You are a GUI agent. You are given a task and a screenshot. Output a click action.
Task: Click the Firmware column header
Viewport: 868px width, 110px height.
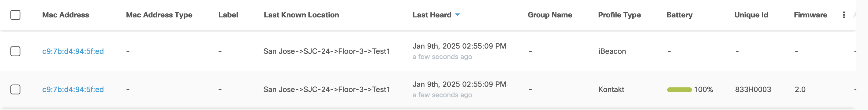tap(810, 15)
